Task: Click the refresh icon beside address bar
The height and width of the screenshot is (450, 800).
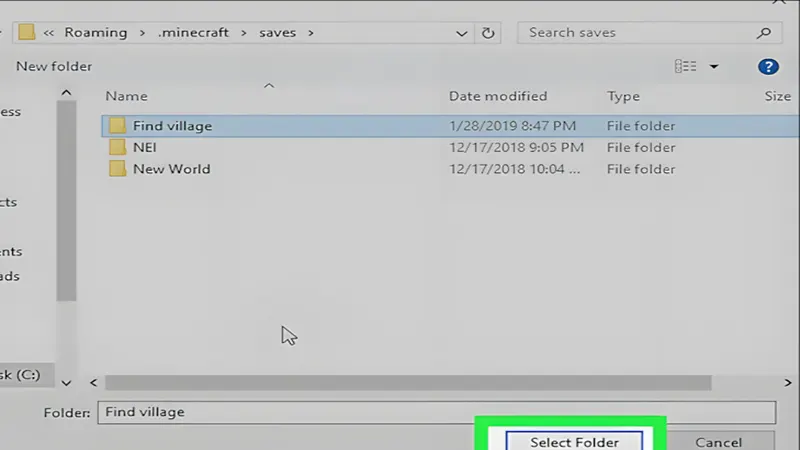Action: [x=488, y=33]
